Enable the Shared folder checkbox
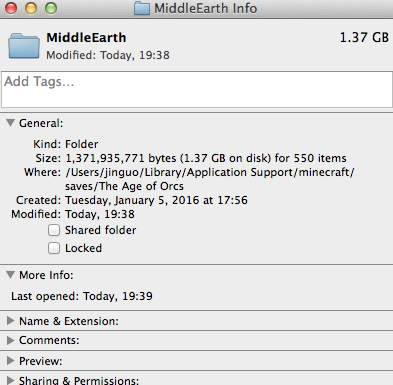This screenshot has width=393, height=385. [54, 230]
